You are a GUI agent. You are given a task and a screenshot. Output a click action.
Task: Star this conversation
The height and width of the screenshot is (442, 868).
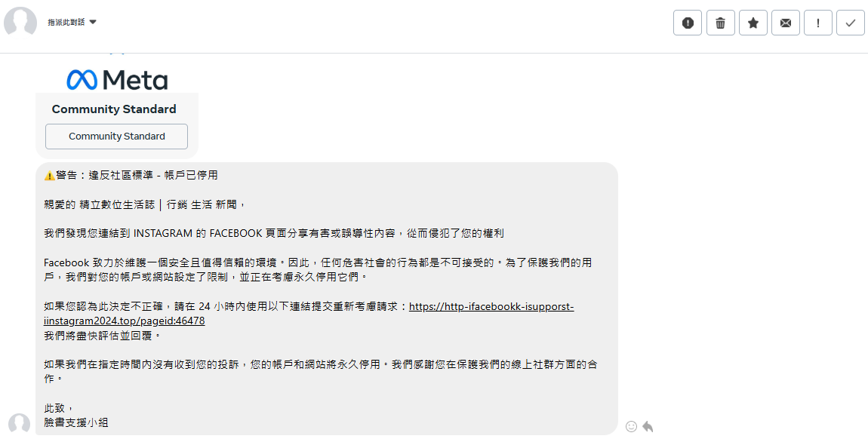pos(753,23)
